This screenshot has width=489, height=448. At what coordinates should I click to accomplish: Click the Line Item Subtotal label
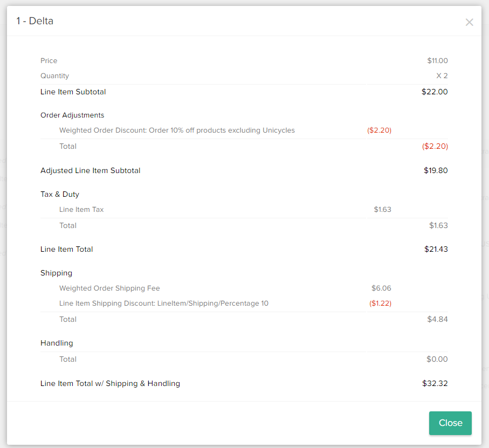(73, 92)
